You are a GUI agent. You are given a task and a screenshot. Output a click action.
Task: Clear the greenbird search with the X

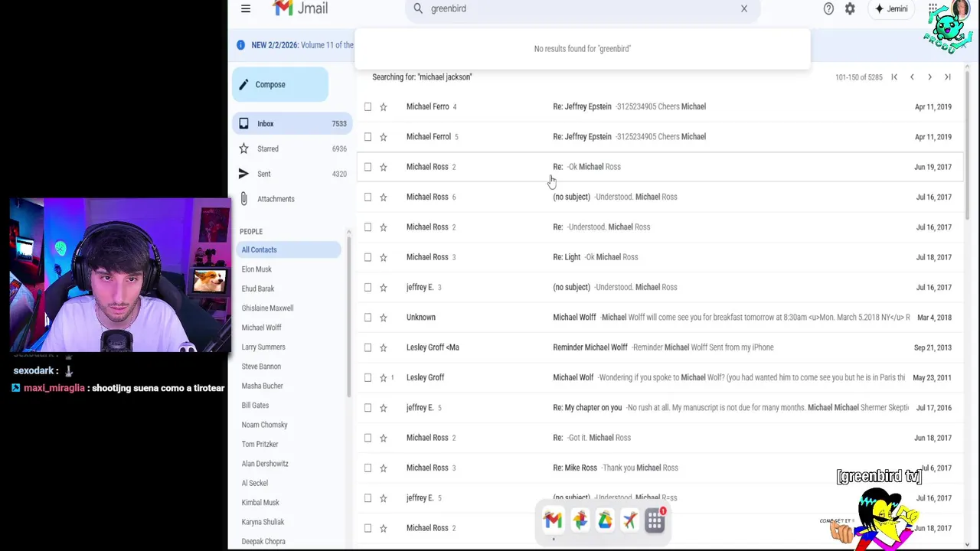click(x=743, y=8)
